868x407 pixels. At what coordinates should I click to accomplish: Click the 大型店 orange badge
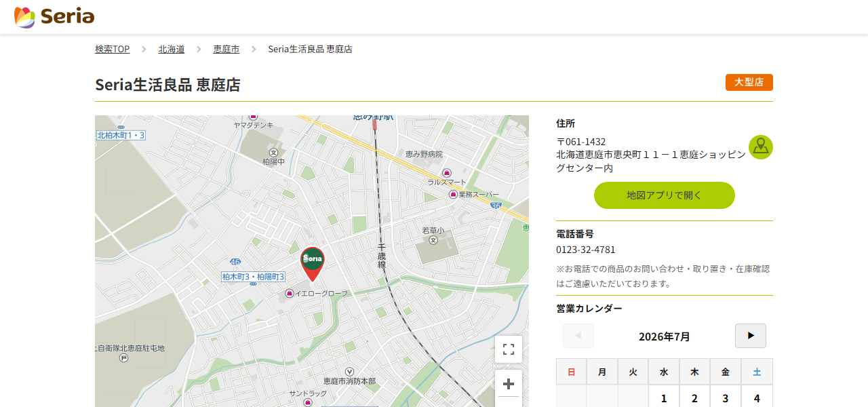pyautogui.click(x=749, y=82)
